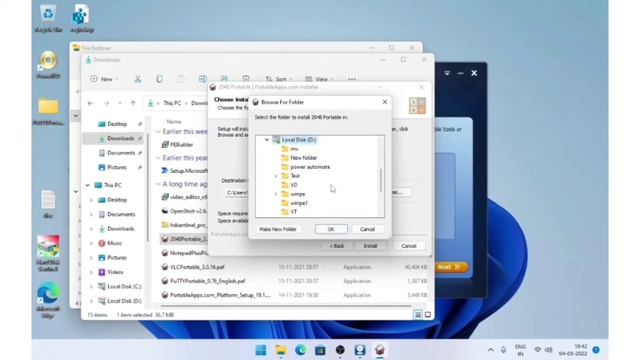Cancel the 2048 Portable installer
Viewport: 640px width, 360px height.
click(x=409, y=246)
